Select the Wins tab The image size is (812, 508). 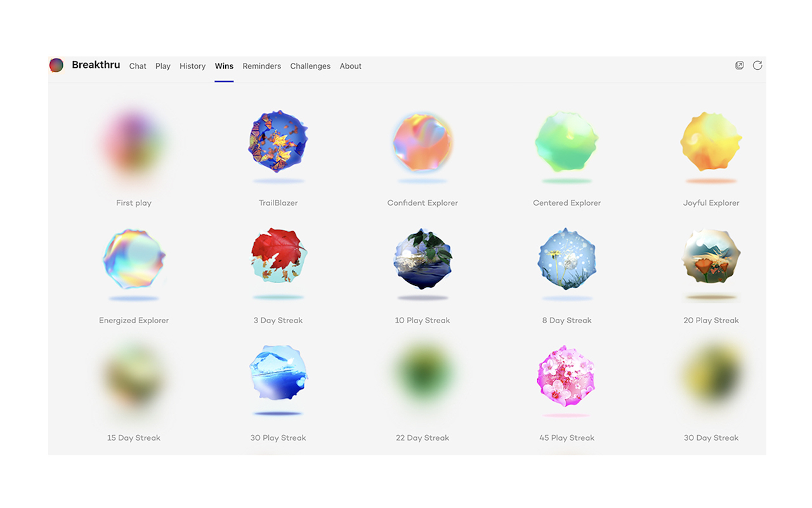coord(224,66)
